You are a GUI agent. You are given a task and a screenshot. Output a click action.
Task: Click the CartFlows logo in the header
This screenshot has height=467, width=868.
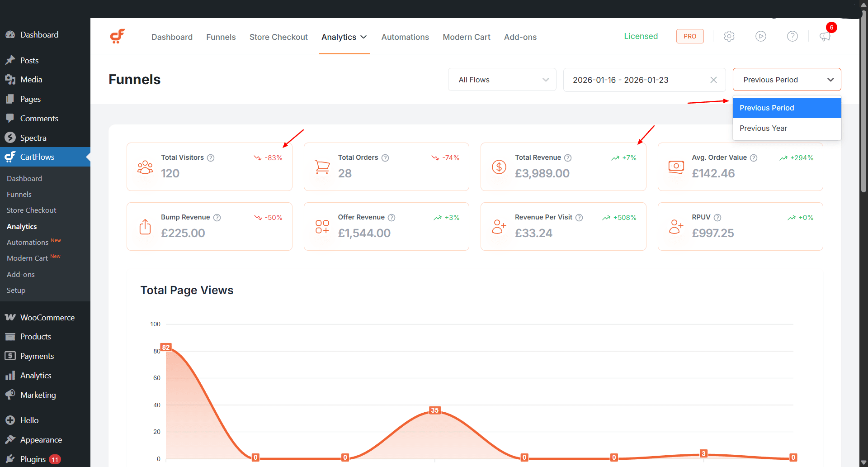click(x=117, y=36)
